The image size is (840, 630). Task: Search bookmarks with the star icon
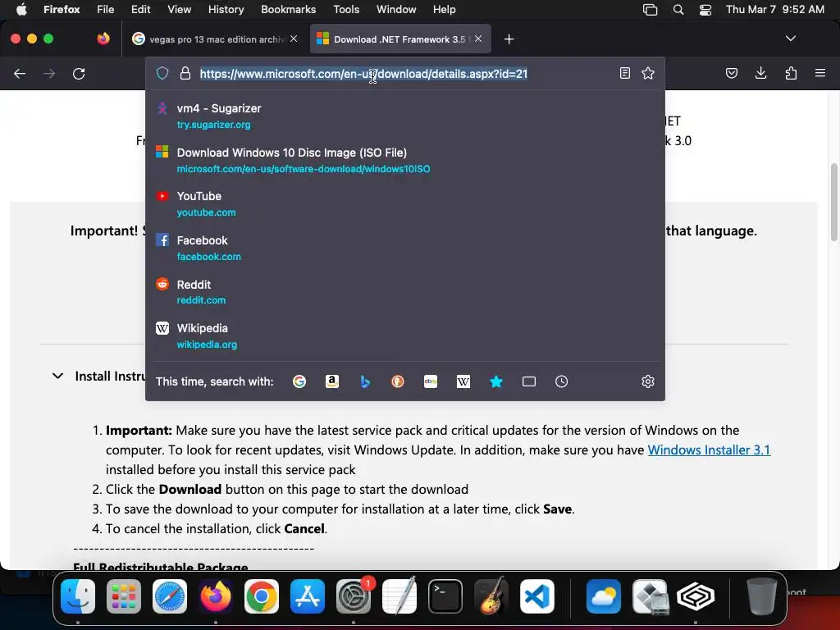coord(496,381)
